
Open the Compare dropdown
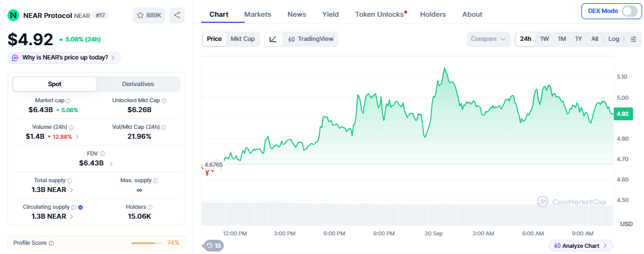tap(488, 39)
